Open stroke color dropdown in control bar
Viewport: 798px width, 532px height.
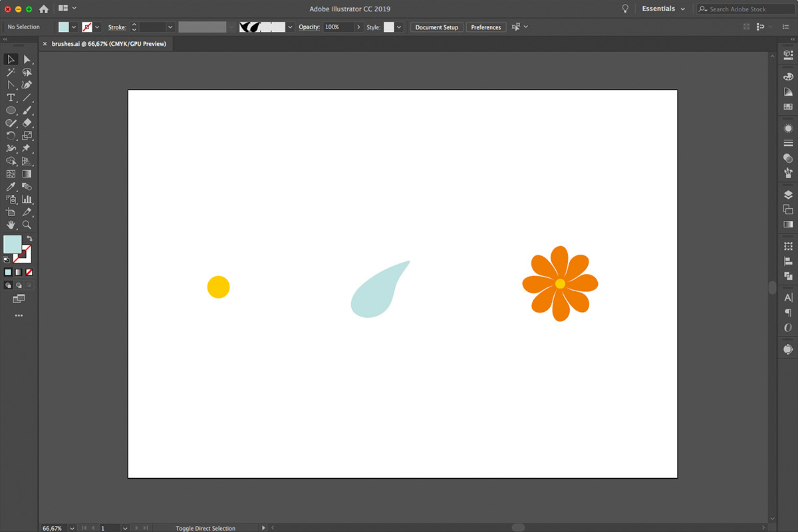click(x=97, y=27)
